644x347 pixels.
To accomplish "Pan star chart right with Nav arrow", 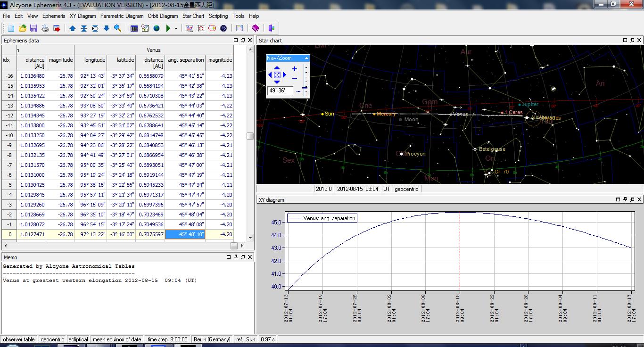I will tap(284, 75).
